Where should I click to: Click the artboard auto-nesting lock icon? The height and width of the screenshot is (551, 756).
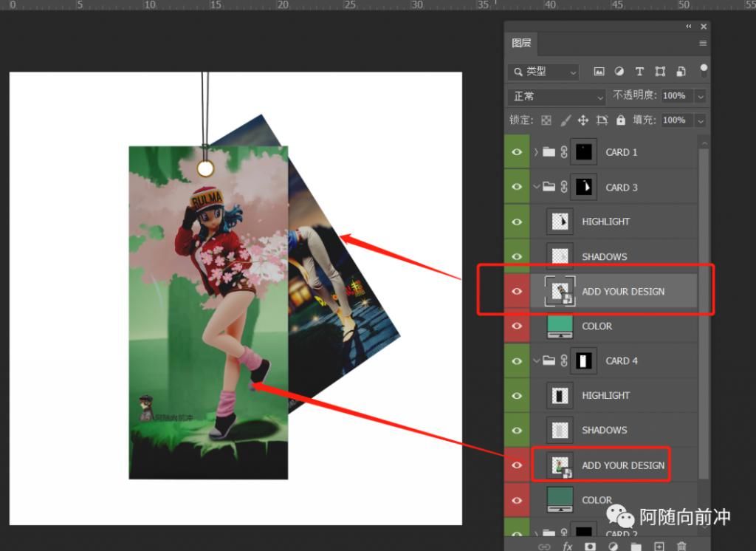[602, 120]
